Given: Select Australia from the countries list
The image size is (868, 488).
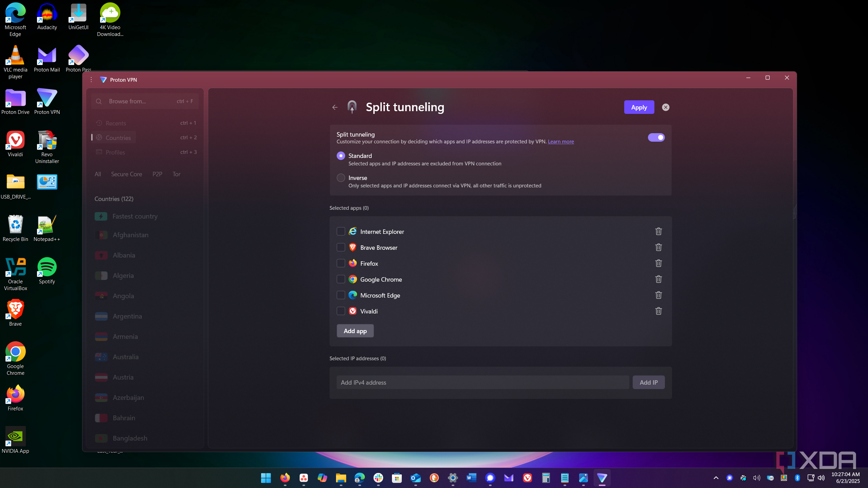Looking at the screenshot, I should point(145,357).
